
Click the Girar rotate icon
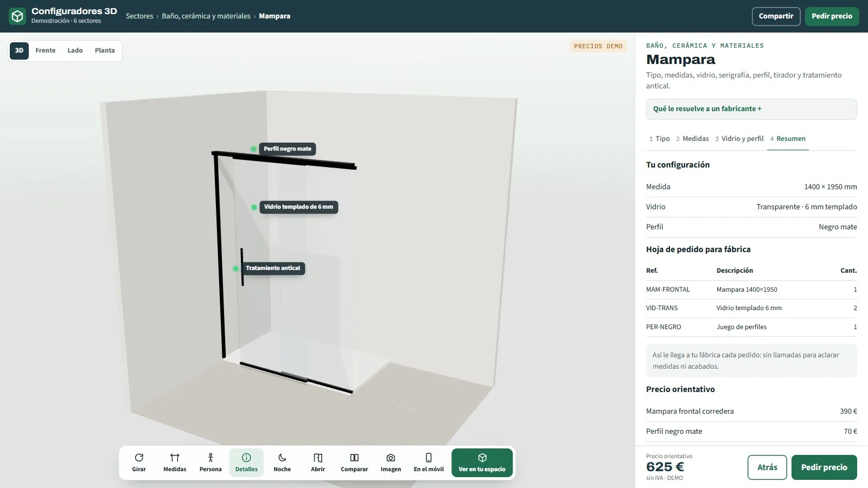(139, 458)
